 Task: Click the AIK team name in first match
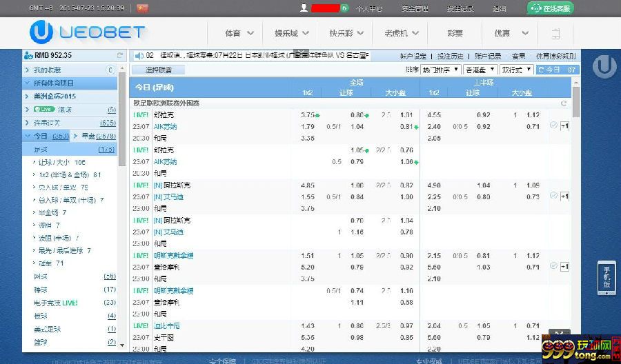(165, 127)
